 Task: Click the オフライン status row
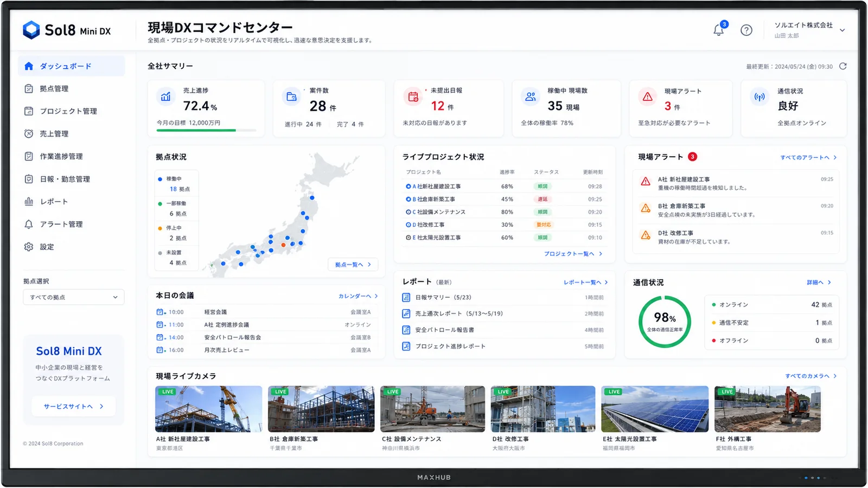(772, 341)
